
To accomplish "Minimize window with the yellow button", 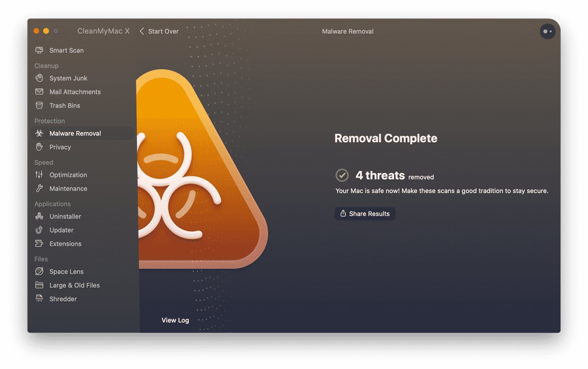I will pyautogui.click(x=46, y=31).
